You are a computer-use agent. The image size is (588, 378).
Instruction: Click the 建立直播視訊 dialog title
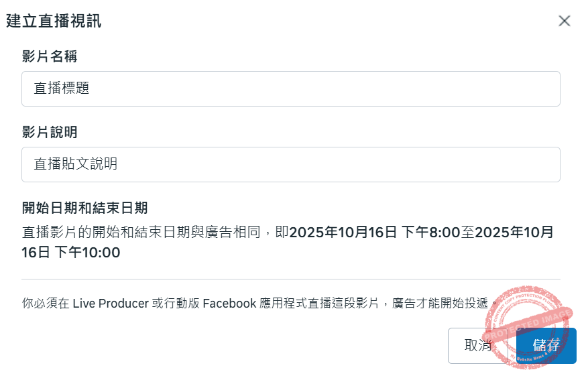pos(54,21)
